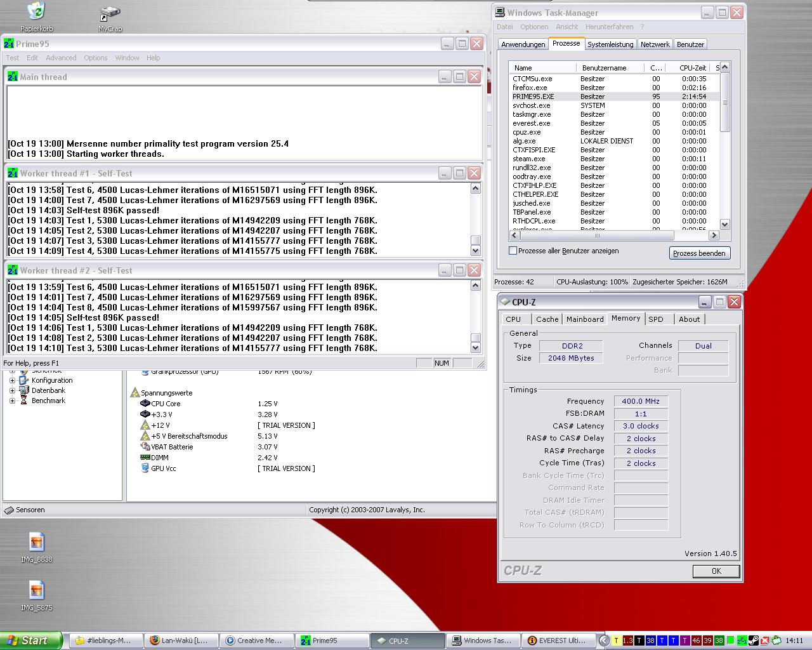
Task: Click the Sensoren status bar entry
Action: point(25,510)
